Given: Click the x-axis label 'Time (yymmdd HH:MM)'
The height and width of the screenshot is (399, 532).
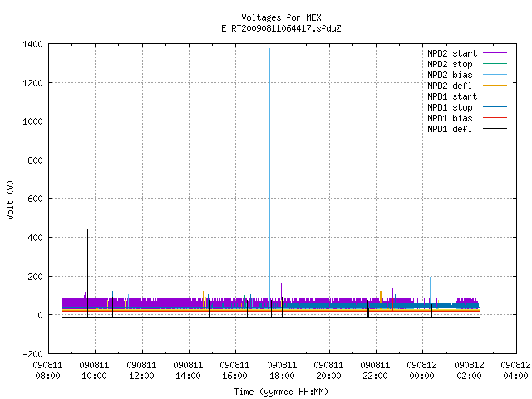Looking at the screenshot, I should pyautogui.click(x=281, y=392).
